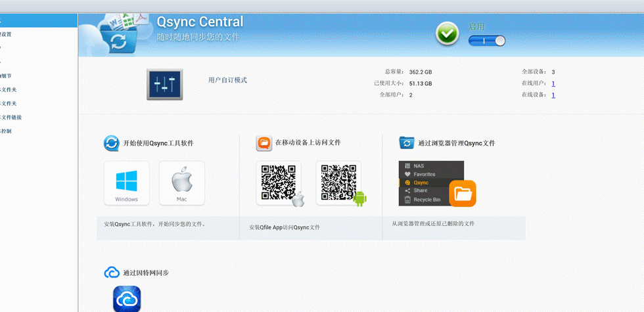Click the green checkmark status icon
Image resolution: width=644 pixels, height=312 pixels.
coord(448,33)
